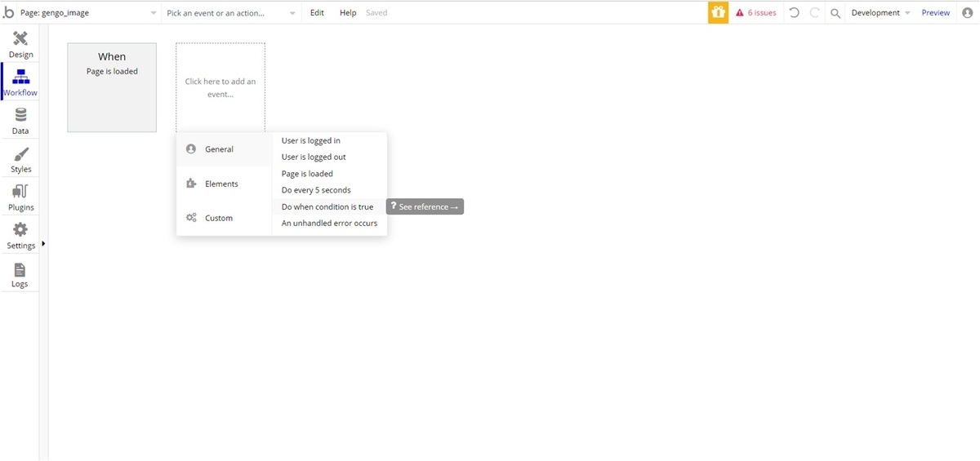This screenshot has height=461, width=980.
Task: Open the Development version dropdown
Action: [880, 13]
